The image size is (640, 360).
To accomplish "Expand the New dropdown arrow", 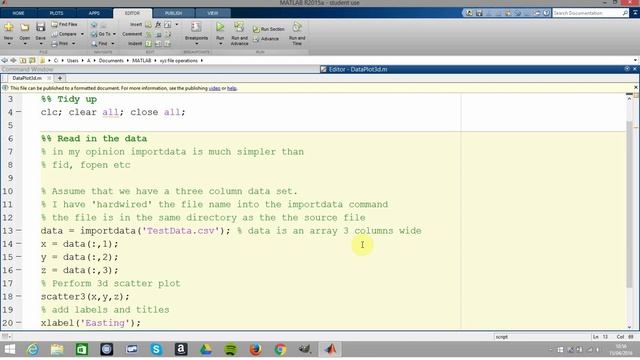I will [9, 44].
